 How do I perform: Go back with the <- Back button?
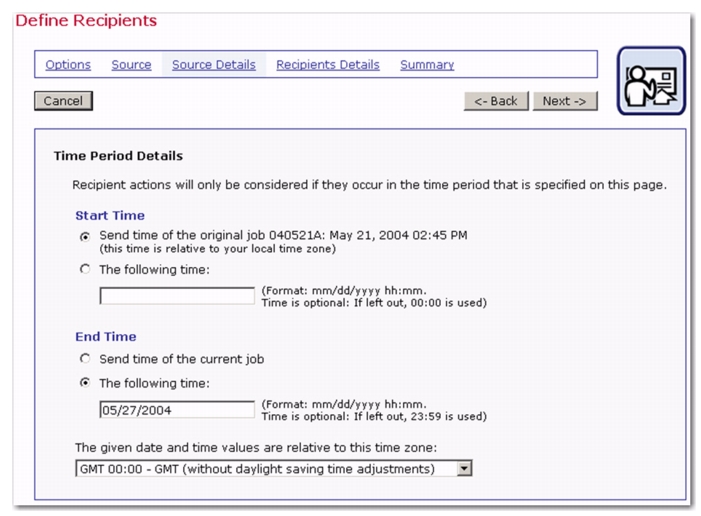(x=496, y=101)
